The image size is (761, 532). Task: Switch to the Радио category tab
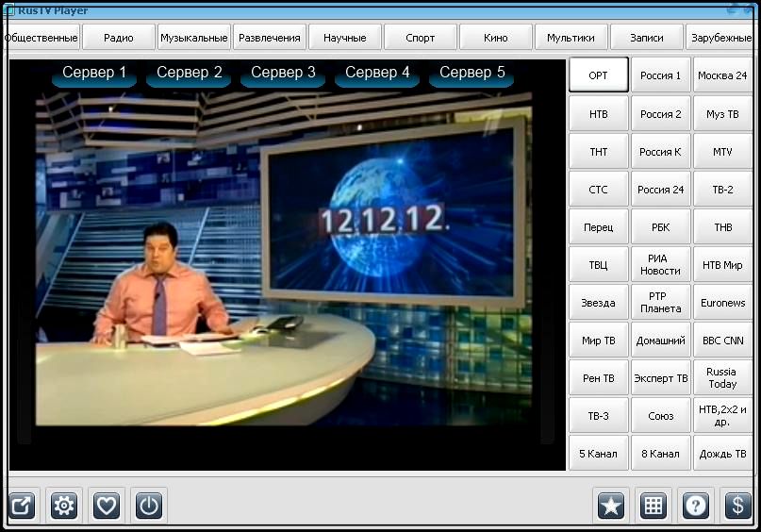pos(119,38)
